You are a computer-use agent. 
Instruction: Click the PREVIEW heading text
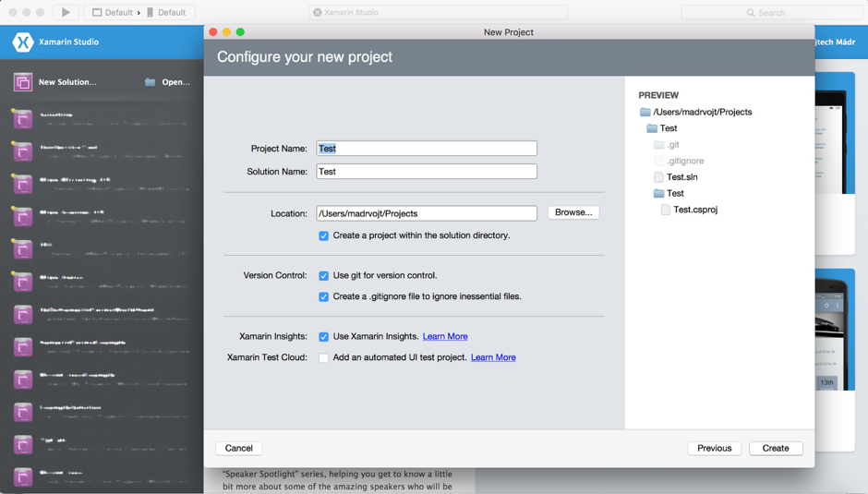pos(658,95)
